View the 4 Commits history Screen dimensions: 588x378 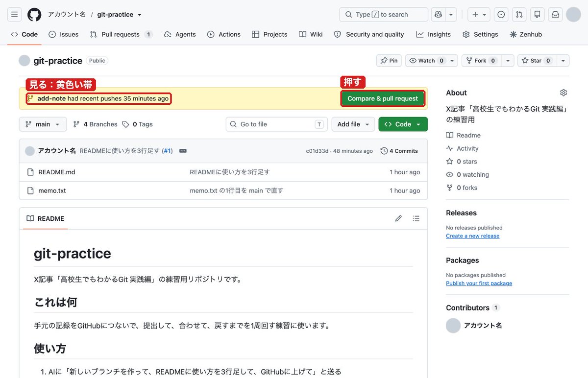click(x=399, y=151)
